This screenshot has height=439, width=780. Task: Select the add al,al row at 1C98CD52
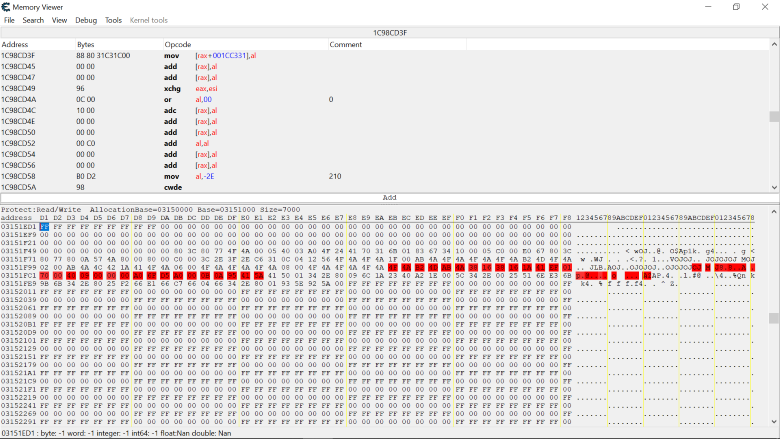[385, 143]
